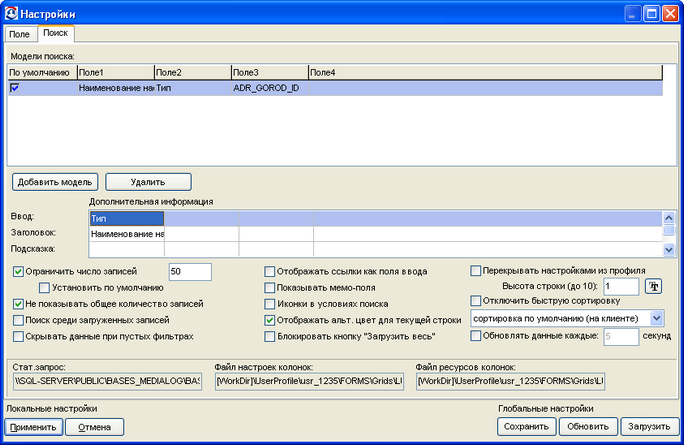Click the Стат.запрос path field
Image resolution: width=684 pixels, height=445 pixels.
click(x=107, y=381)
